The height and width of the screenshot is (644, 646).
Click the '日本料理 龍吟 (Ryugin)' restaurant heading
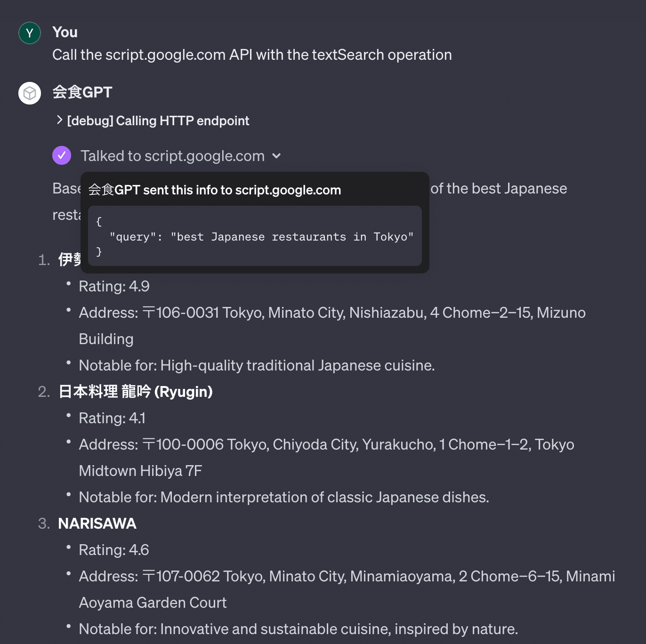tap(136, 392)
